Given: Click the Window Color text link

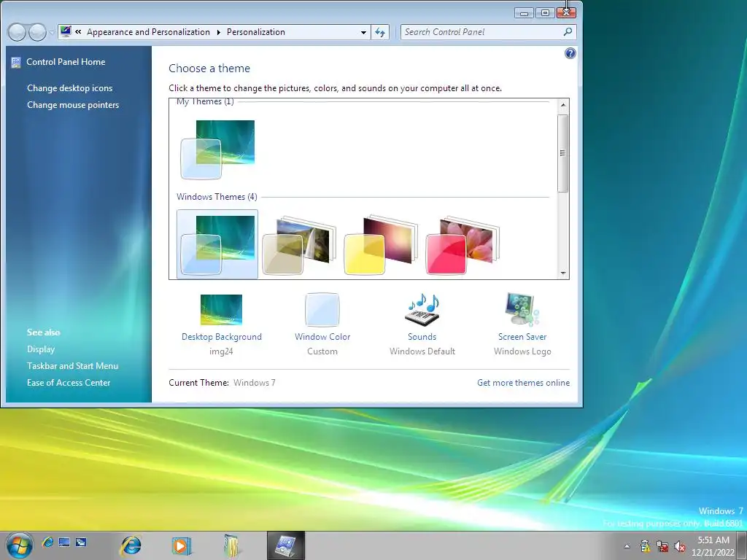Looking at the screenshot, I should (322, 337).
